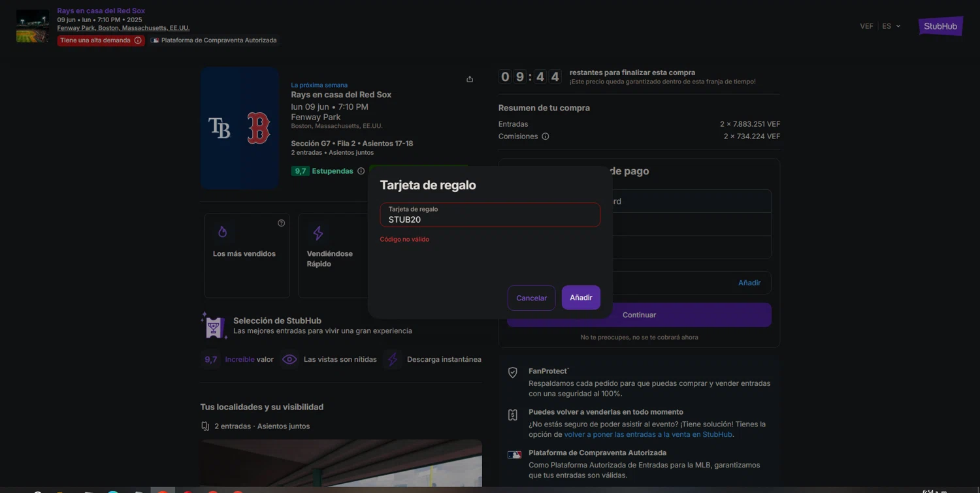Click lightning icon beside Descarga instantánea
980x493 pixels.
click(392, 359)
